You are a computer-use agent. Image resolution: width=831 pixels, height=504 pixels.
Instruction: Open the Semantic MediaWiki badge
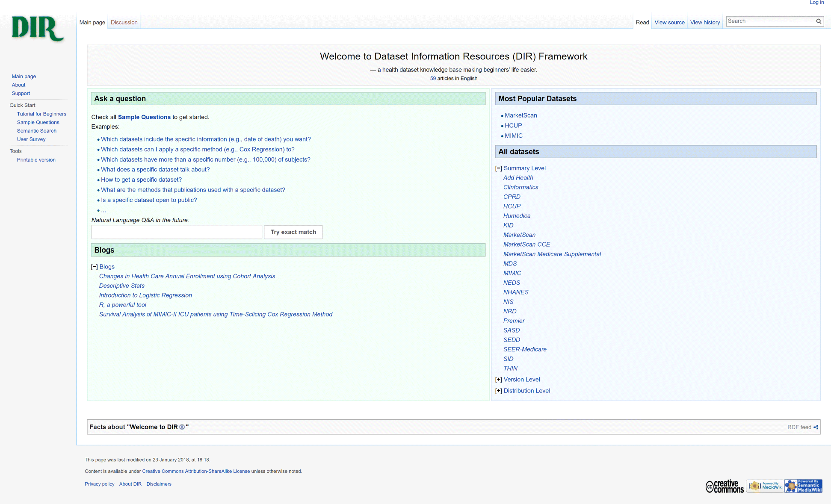point(803,486)
